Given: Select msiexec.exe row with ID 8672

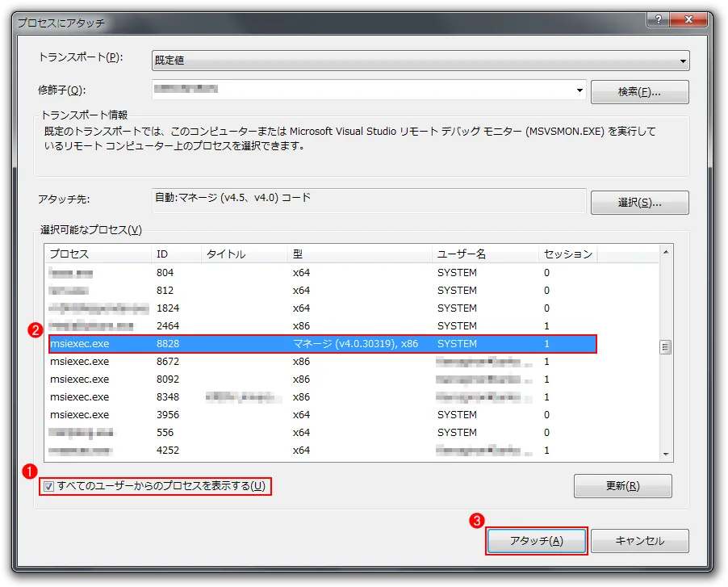Looking at the screenshot, I should coord(323,361).
